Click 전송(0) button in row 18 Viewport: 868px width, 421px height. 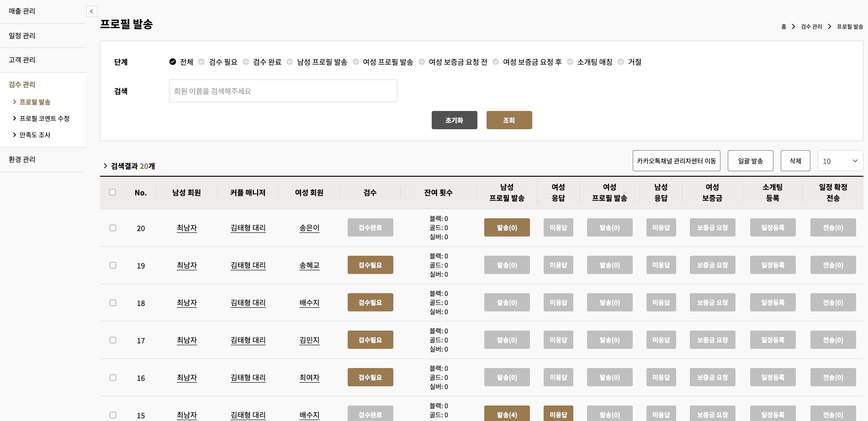coord(833,302)
